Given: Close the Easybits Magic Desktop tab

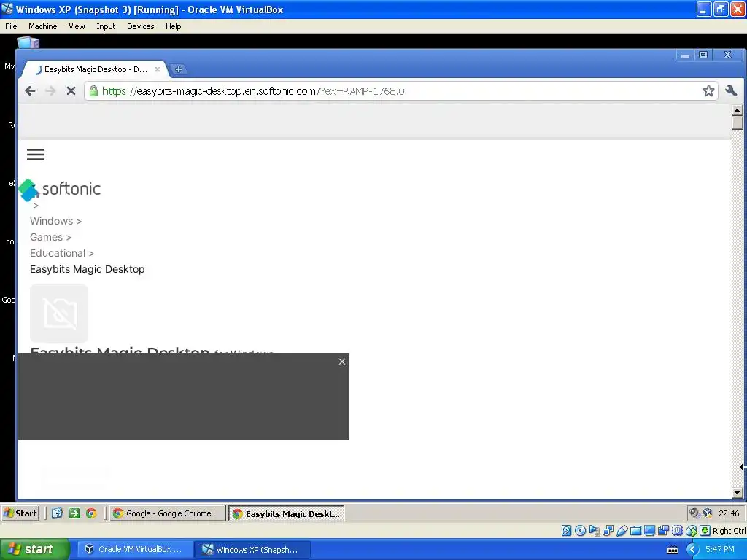Looking at the screenshot, I should pyautogui.click(x=158, y=69).
